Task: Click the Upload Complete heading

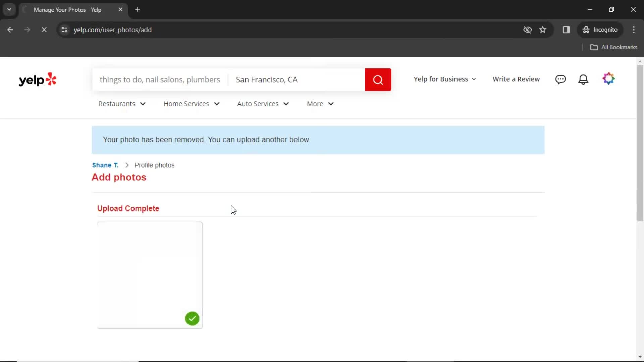Action: (128, 208)
